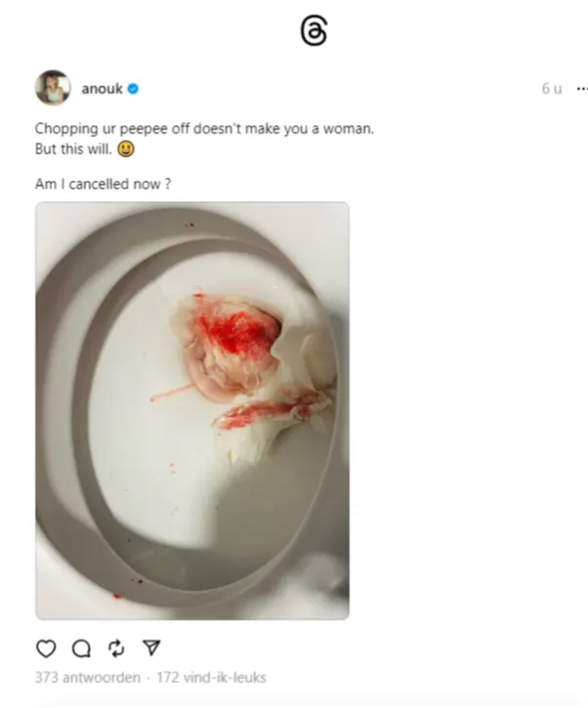The image size is (588, 708).
Task: Repost using the circular arrows icon
Action: point(118,648)
